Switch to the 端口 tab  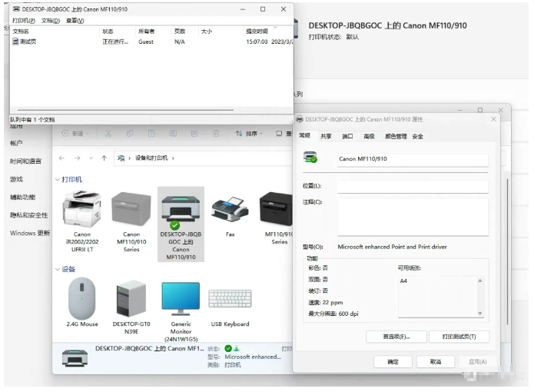(347, 136)
